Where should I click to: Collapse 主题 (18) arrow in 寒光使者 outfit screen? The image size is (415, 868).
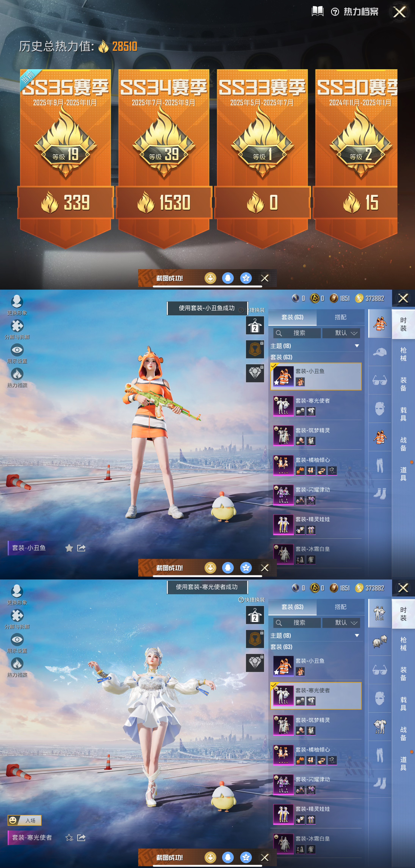(x=357, y=635)
